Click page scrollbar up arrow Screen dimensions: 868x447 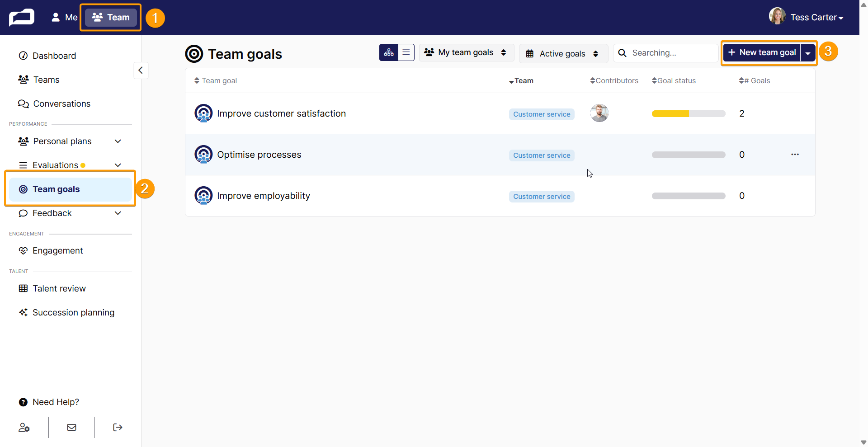coord(863,4)
